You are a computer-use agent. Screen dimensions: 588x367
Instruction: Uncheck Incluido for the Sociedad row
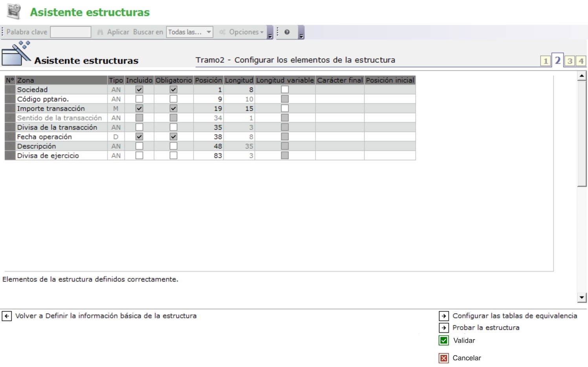139,89
